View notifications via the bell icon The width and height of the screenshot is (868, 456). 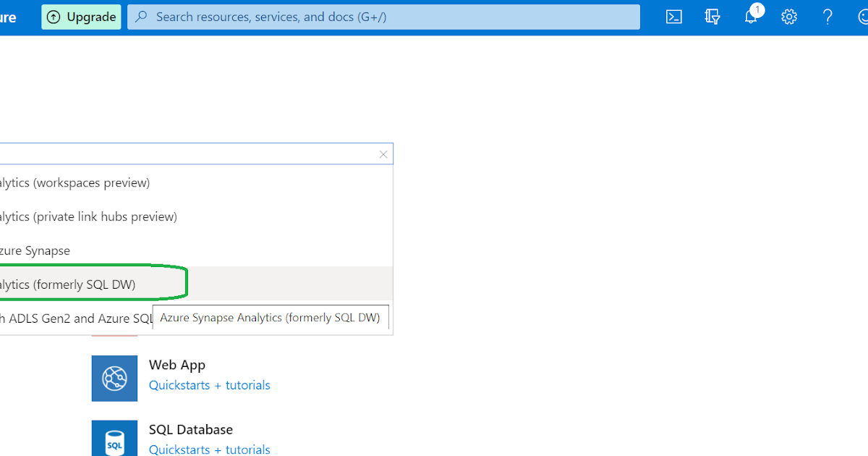click(x=751, y=16)
